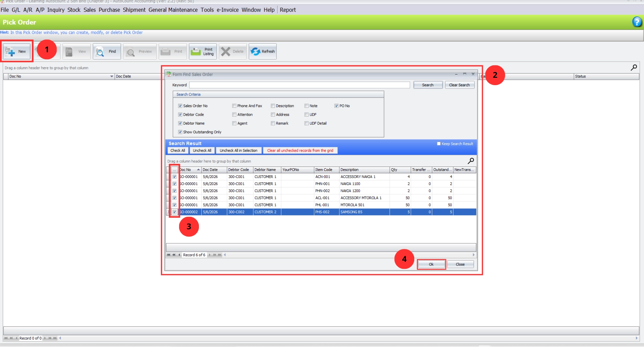This screenshot has width=644, height=362.
Task: Go to first record in dialog navigator
Action: (x=168, y=255)
